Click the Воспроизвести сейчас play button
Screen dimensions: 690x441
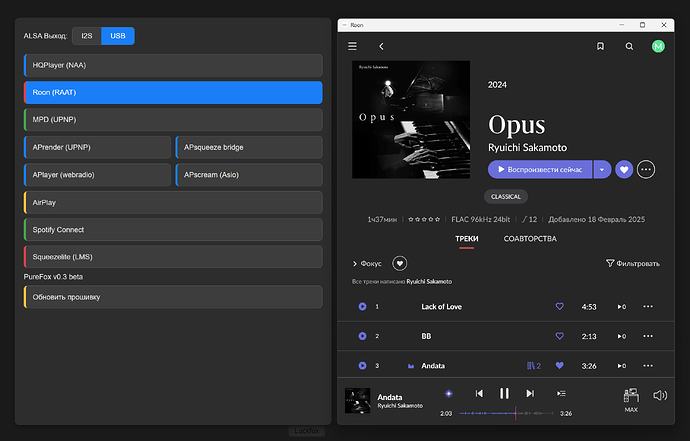coord(540,169)
